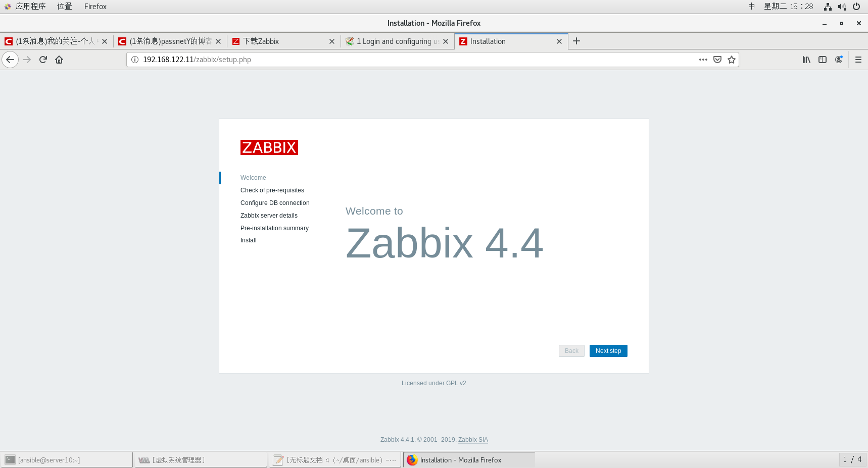Click the input method 中 indicator

point(752,7)
